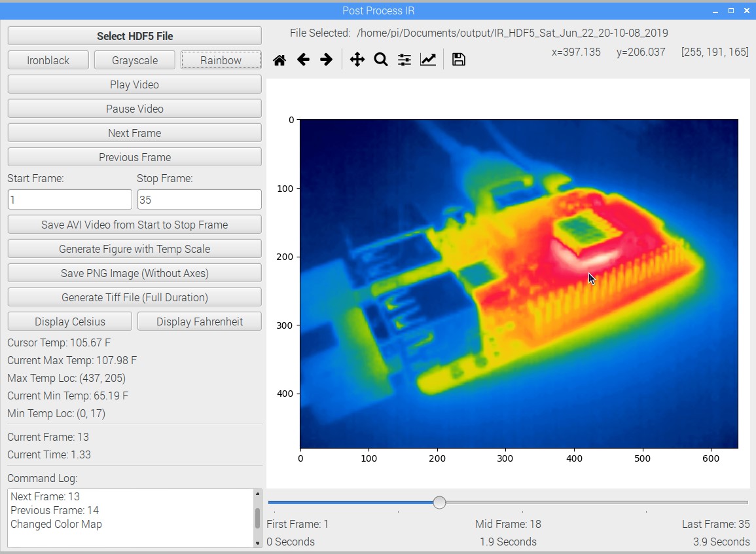Reset the plot view with Home icon
The image size is (756, 554).
279,60
